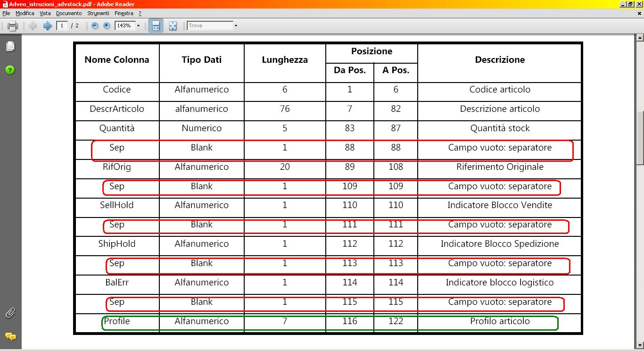The image size is (644, 351).
Task: Open the green help icon in sidebar
Action: (x=10, y=70)
